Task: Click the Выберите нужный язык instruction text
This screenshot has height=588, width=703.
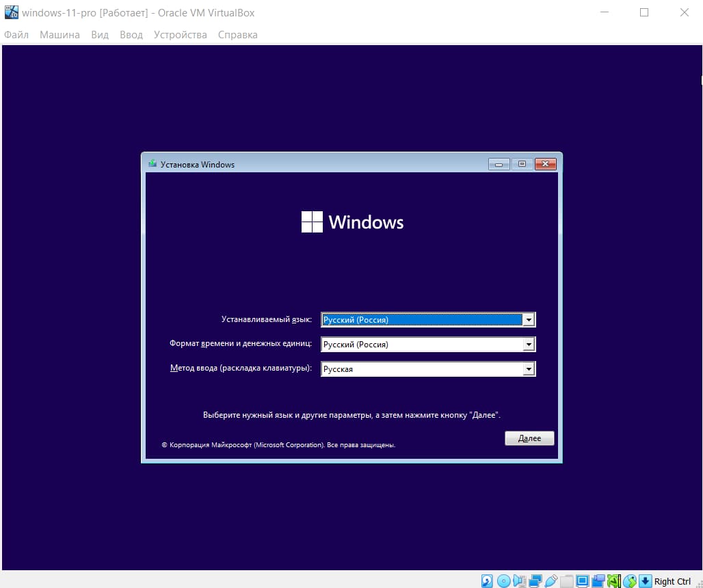Action: pos(351,415)
